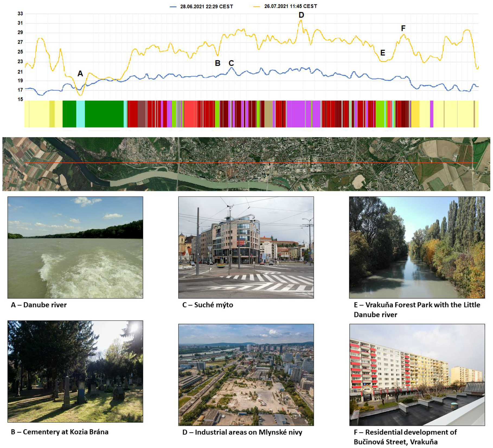493x448 pixels.
Task: Click the letter E label on the temperature chart
Action: (x=383, y=53)
